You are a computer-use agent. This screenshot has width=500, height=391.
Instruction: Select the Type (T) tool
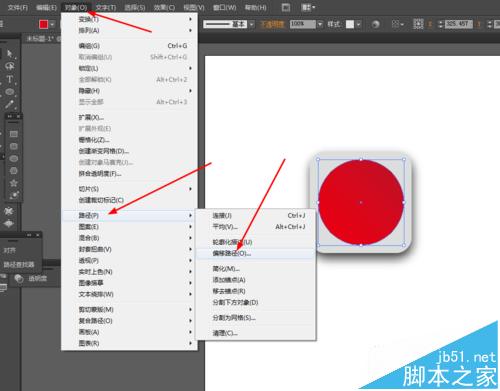pos(10,79)
